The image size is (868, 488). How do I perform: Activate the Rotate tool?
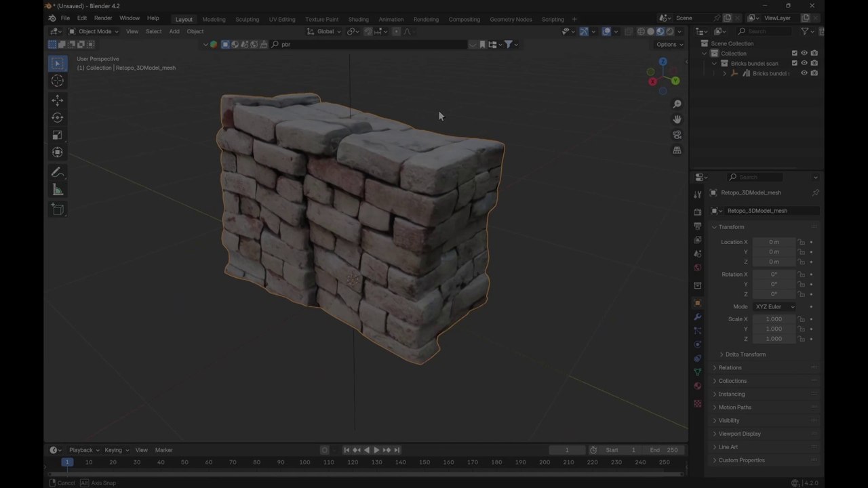tap(58, 118)
